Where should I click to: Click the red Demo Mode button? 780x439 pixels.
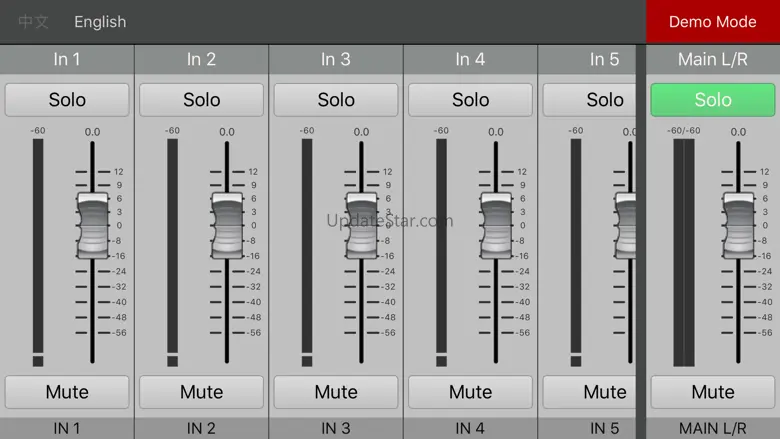coord(713,22)
